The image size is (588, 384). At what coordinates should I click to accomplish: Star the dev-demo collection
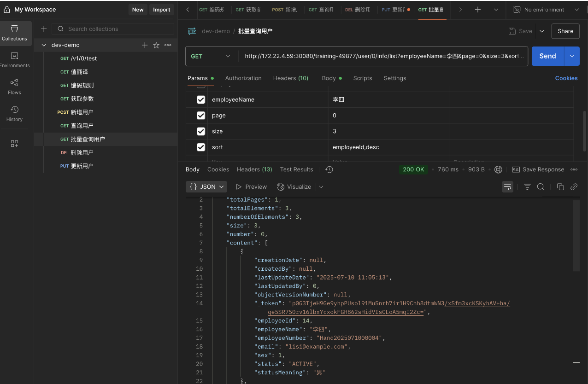point(156,45)
